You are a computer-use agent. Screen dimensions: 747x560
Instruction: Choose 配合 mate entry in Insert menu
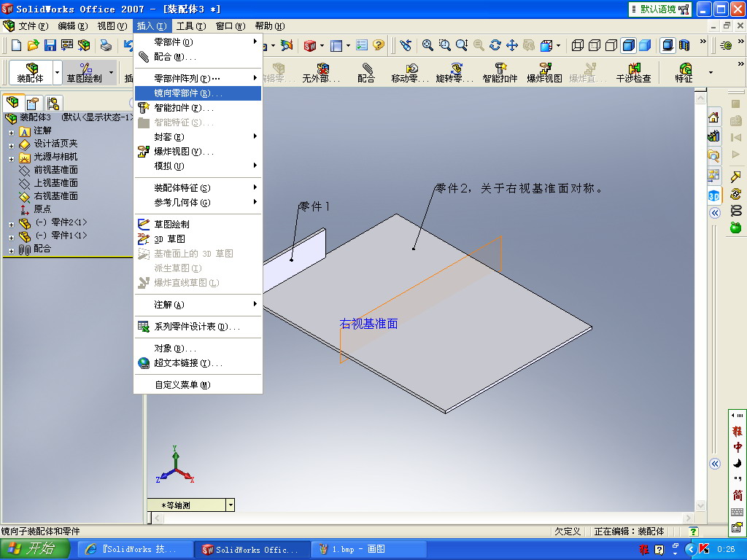[x=198, y=57]
